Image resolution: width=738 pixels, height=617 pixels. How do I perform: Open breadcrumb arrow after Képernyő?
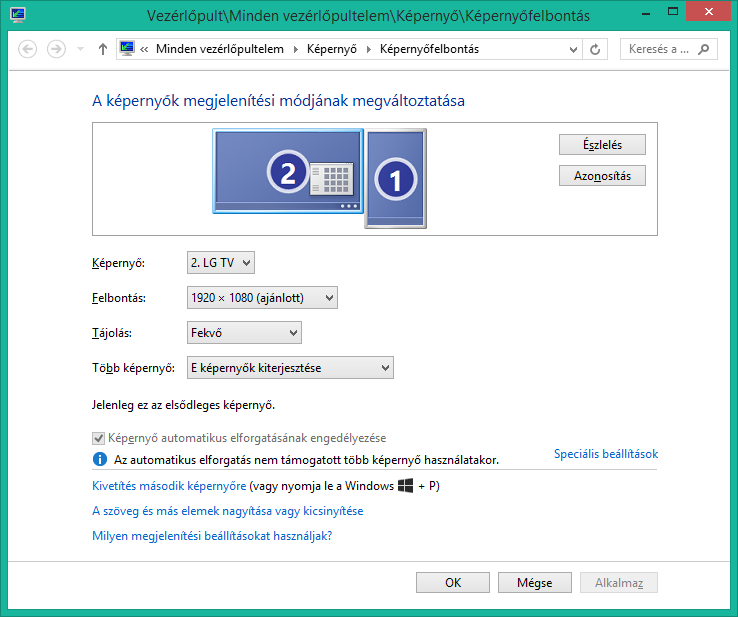[369, 49]
